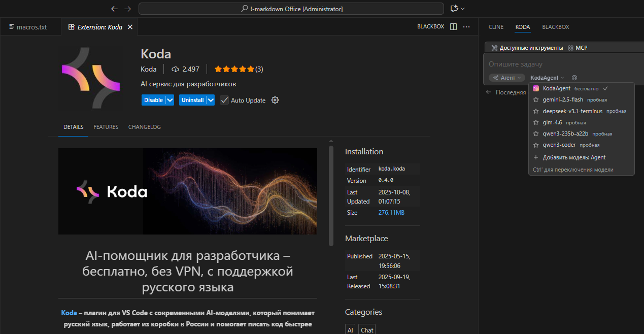The image size is (644, 334).
Task: Switch to the CLINE panel tab
Action: click(x=496, y=26)
